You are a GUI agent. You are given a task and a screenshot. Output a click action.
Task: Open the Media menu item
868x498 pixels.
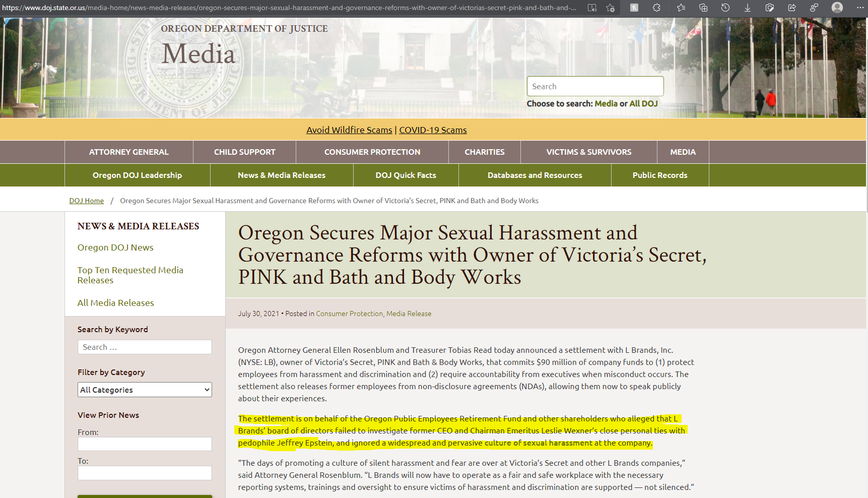point(683,152)
